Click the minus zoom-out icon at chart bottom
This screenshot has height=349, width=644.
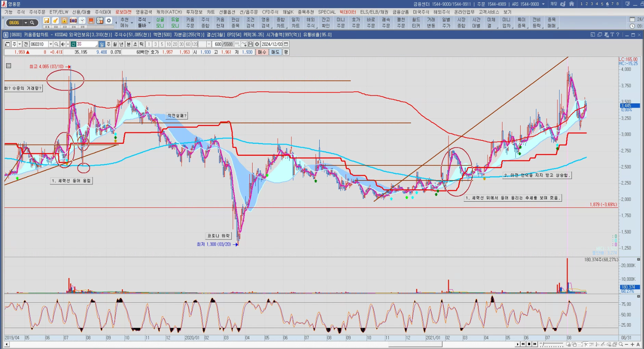tap(627, 344)
